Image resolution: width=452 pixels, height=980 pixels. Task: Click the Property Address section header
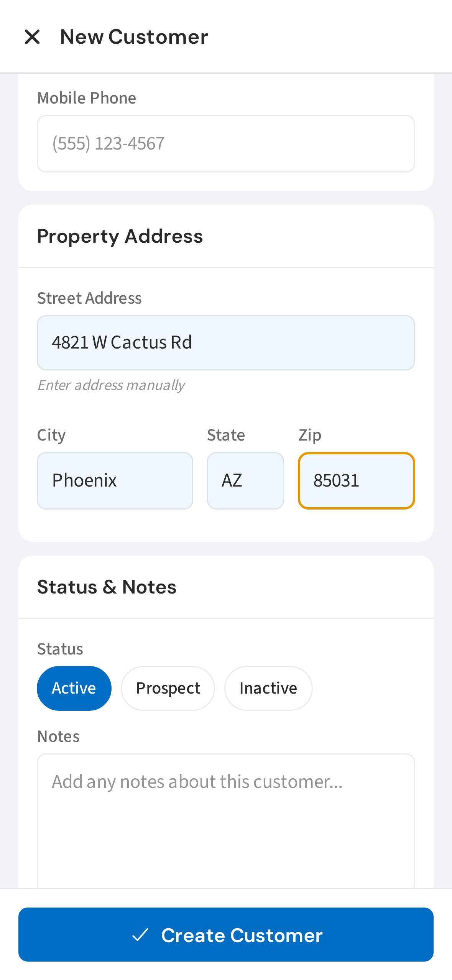click(x=120, y=236)
